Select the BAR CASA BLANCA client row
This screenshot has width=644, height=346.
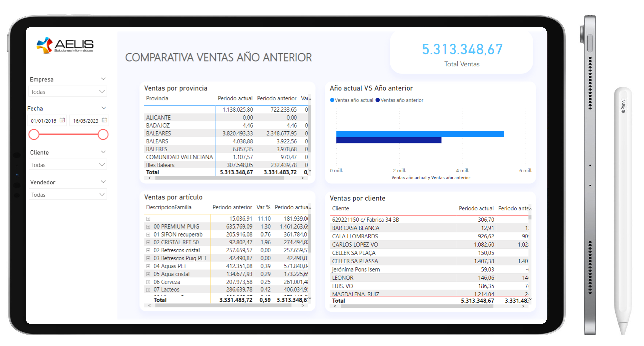[429, 228]
